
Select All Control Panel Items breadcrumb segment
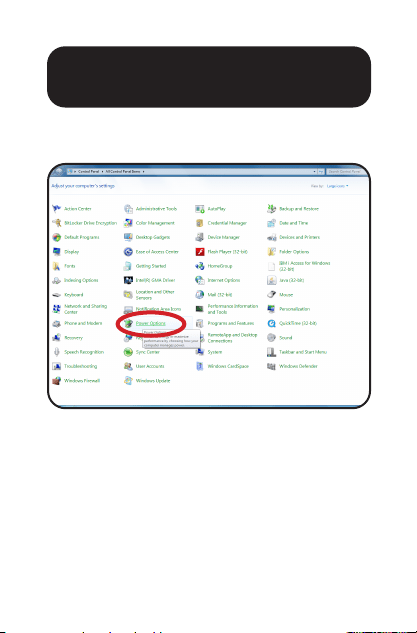coord(123,172)
